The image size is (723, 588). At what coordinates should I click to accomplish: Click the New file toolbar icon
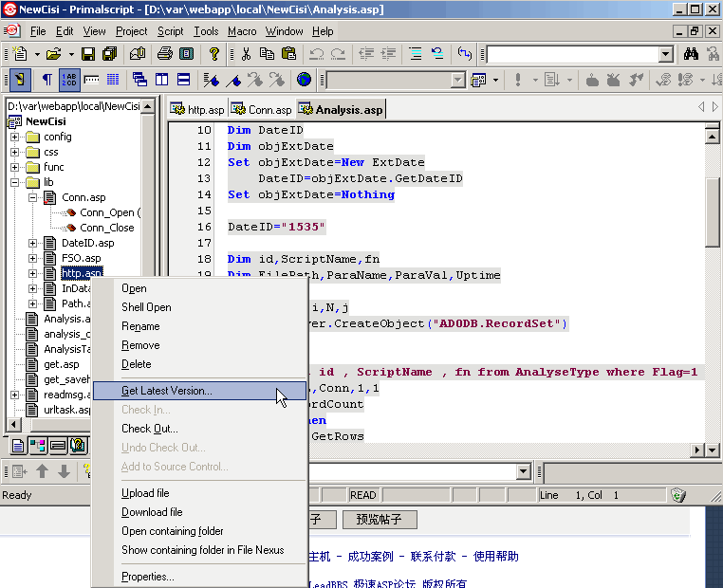coord(20,54)
